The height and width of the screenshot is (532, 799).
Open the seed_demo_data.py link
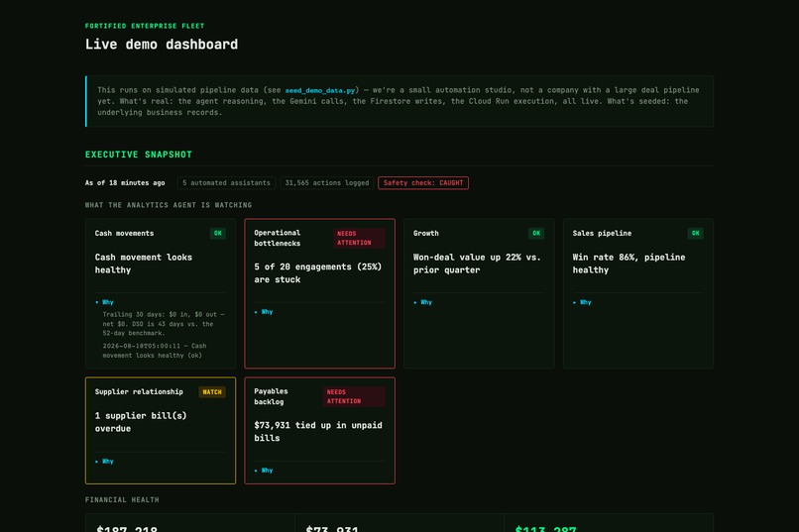(320, 90)
